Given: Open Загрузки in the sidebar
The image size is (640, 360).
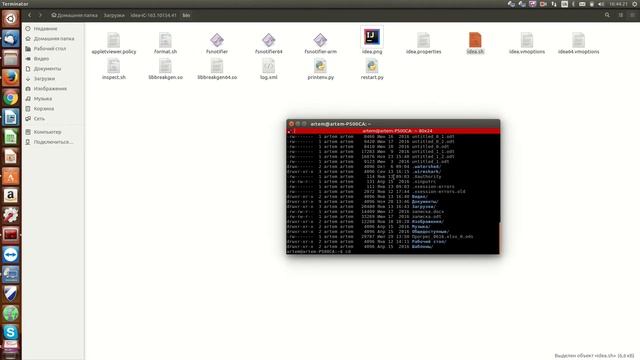Looking at the screenshot, I should click(40, 78).
